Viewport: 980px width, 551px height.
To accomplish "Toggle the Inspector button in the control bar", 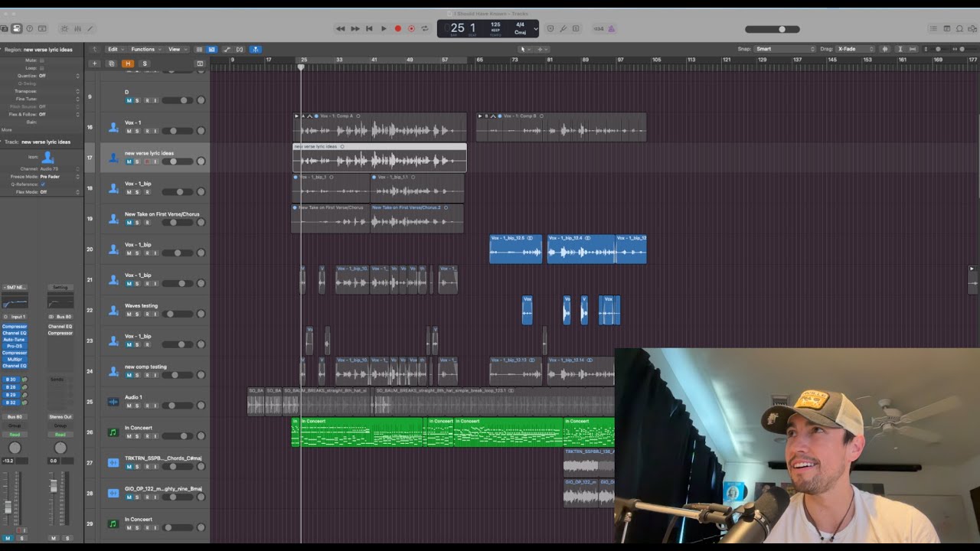I will coord(16,28).
